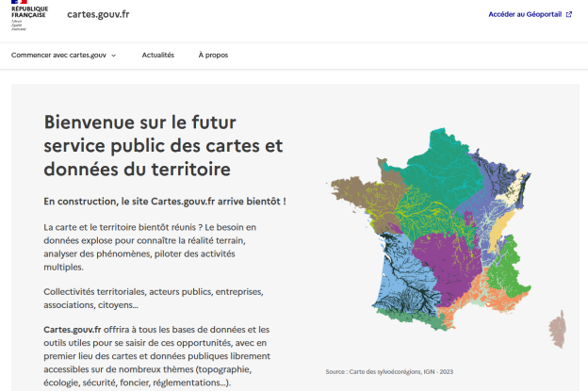Viewport: 588px width, 391px height.
Task: Click the external-link icon beside Géoportail
Action: 569,15
